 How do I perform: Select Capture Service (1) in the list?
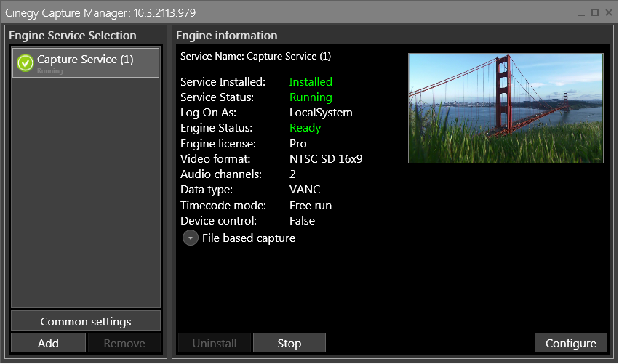pos(86,62)
